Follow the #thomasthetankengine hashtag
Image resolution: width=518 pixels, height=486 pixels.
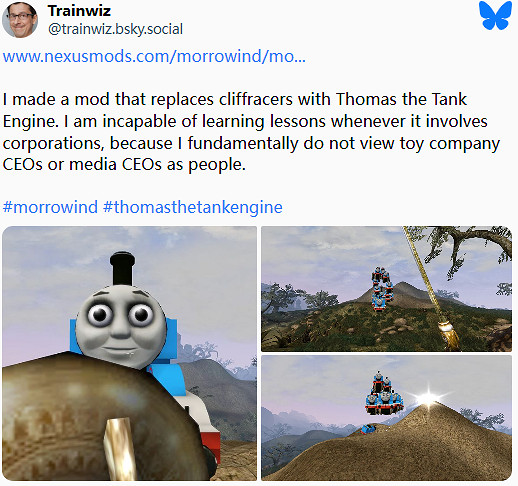click(x=193, y=207)
